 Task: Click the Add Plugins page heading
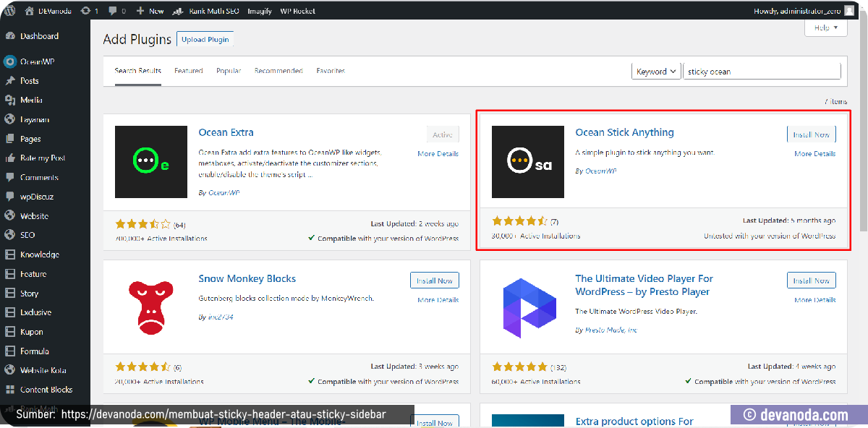137,40
